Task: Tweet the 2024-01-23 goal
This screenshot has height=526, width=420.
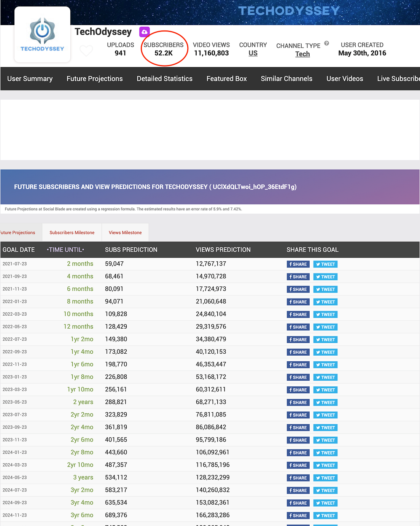Action: (x=325, y=453)
